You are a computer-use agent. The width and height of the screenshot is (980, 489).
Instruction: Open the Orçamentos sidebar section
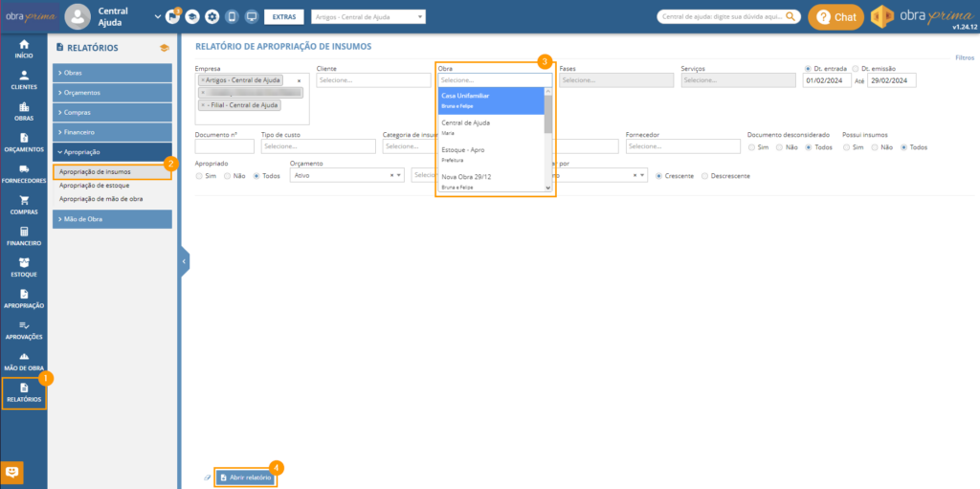coord(24,143)
